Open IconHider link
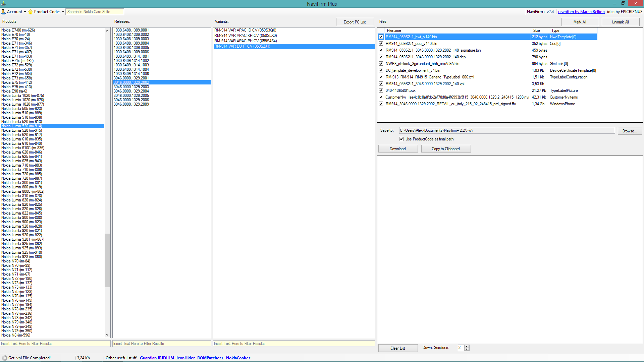Image resolution: width=644 pixels, height=362 pixels. pyautogui.click(x=185, y=358)
